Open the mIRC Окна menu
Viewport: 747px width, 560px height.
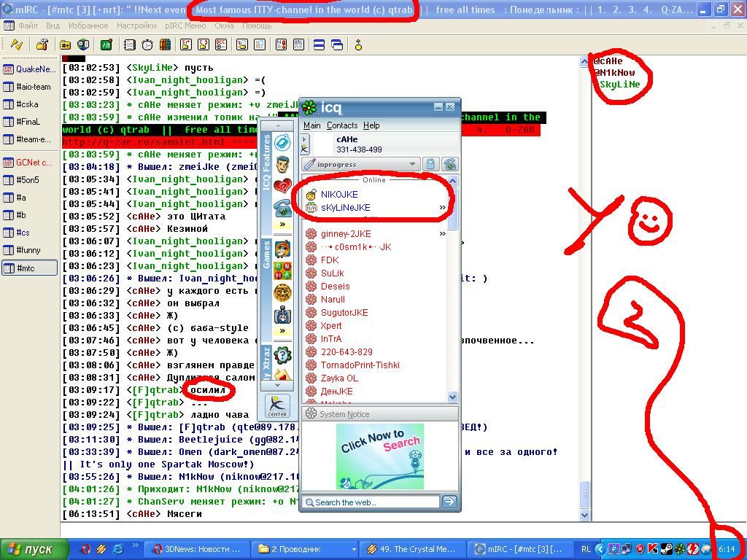(x=224, y=26)
